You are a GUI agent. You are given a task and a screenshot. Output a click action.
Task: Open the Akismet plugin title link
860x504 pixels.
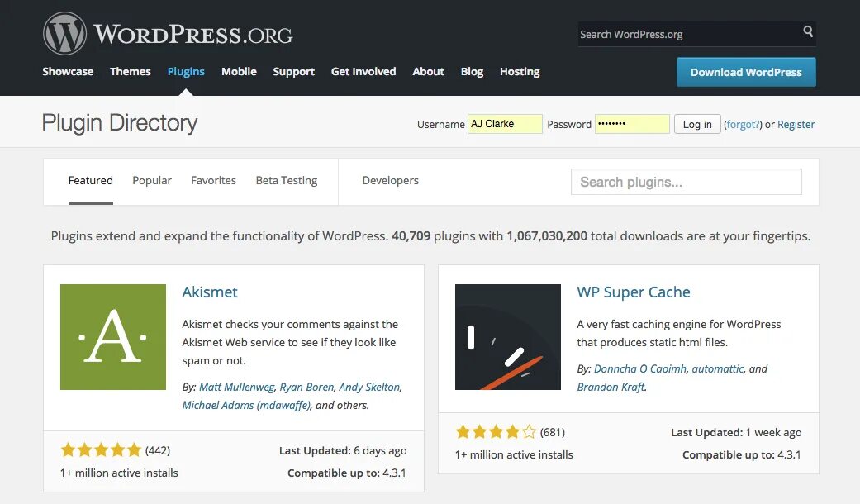click(x=210, y=292)
